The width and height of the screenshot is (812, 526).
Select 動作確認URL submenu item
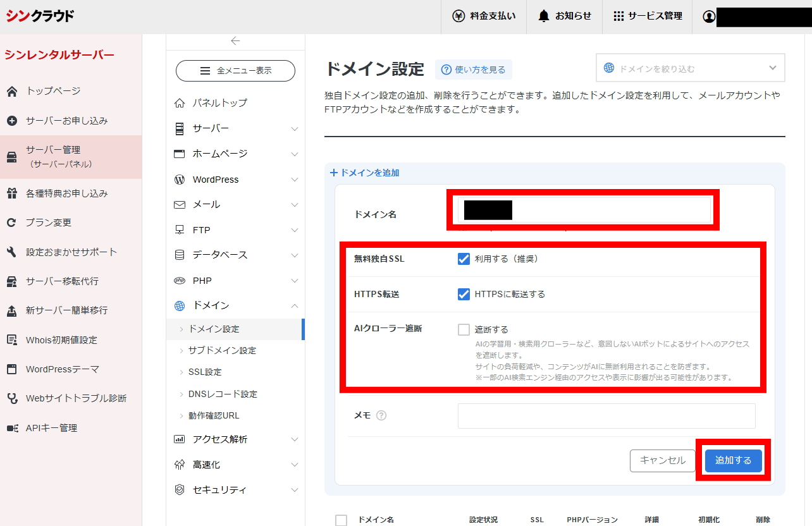pos(214,415)
